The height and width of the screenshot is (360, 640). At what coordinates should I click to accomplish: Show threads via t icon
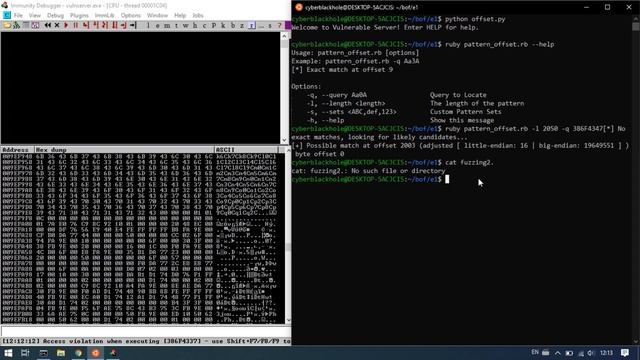tap(176, 25)
